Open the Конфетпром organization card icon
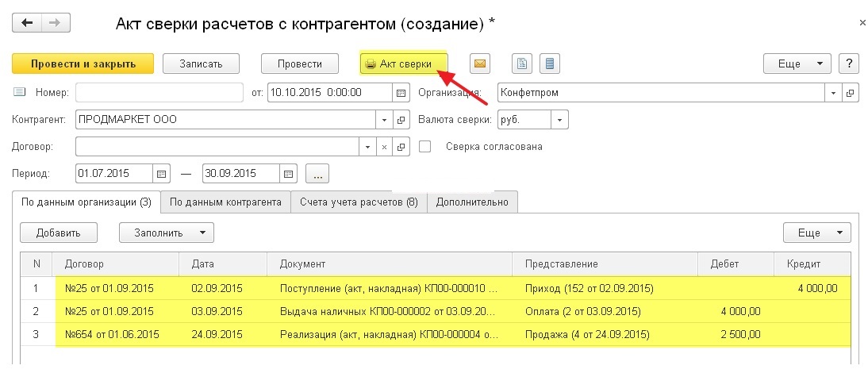The image size is (868, 373). click(851, 93)
